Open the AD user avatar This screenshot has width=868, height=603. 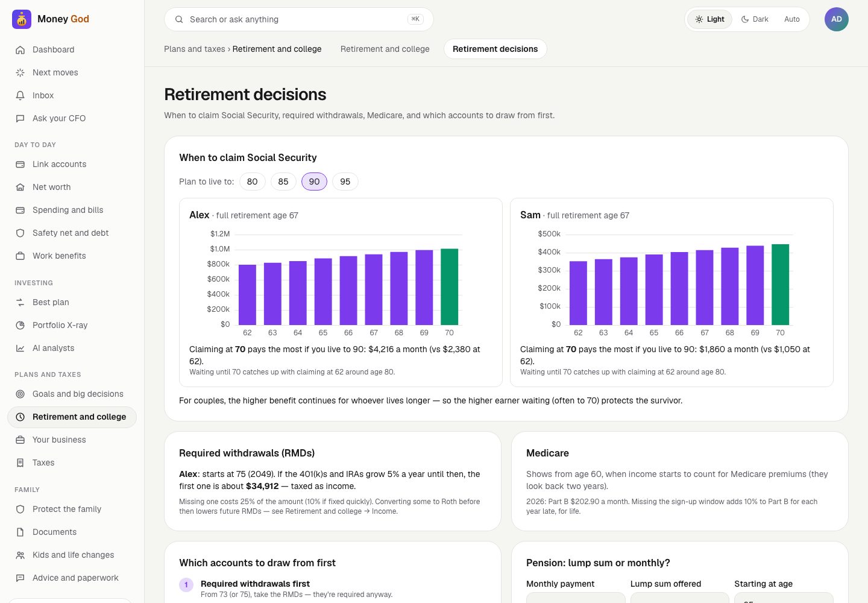point(837,19)
